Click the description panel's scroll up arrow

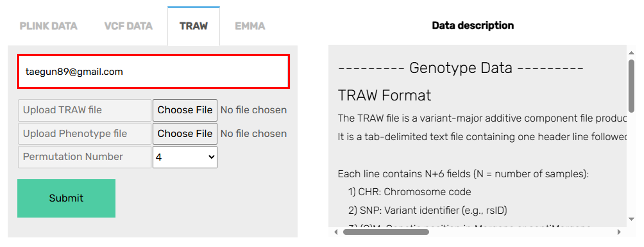[631, 53]
